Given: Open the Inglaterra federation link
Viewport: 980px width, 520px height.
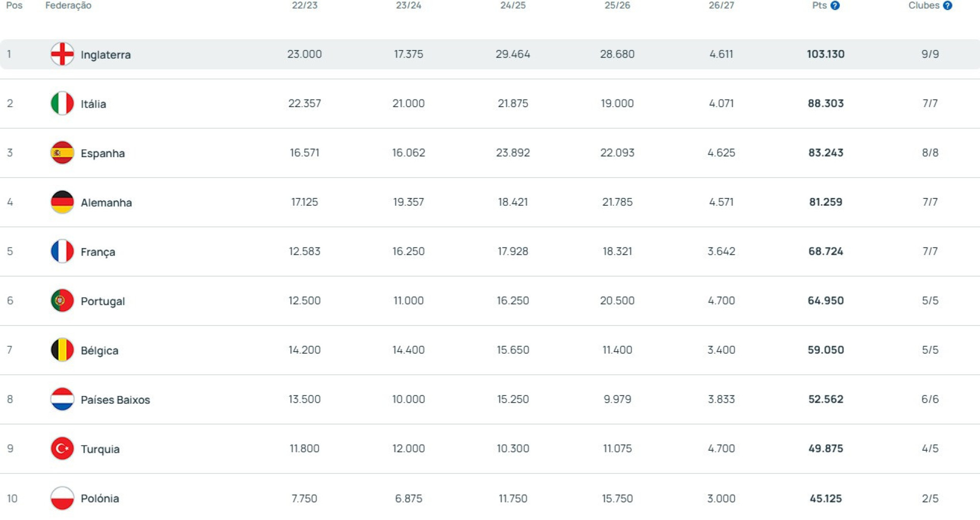Looking at the screenshot, I should pyautogui.click(x=106, y=55).
